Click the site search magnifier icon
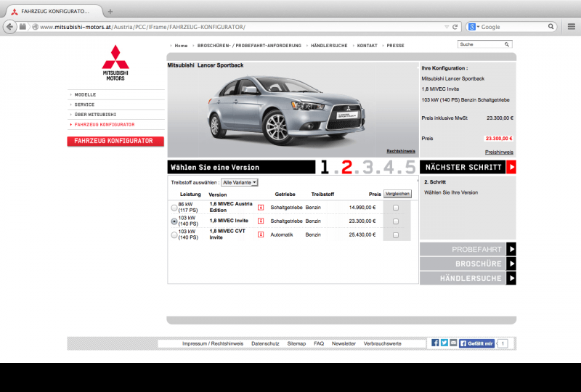The height and width of the screenshot is (392, 581). pos(506,44)
